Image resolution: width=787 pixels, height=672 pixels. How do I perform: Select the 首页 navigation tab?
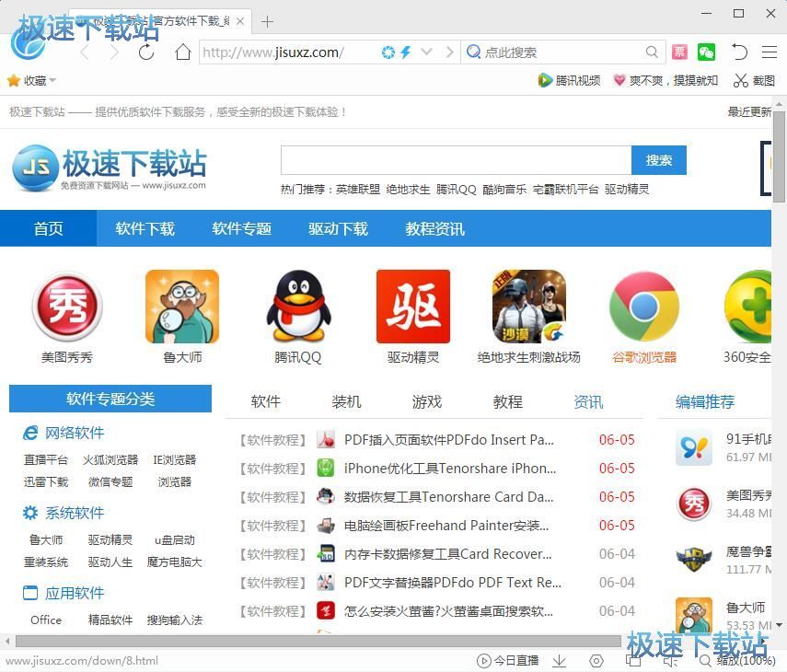[x=48, y=228]
